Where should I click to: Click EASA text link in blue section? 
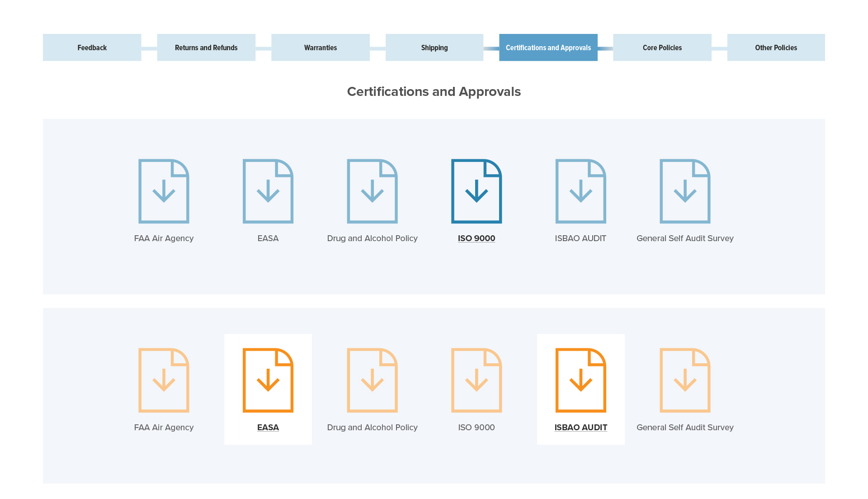click(268, 238)
